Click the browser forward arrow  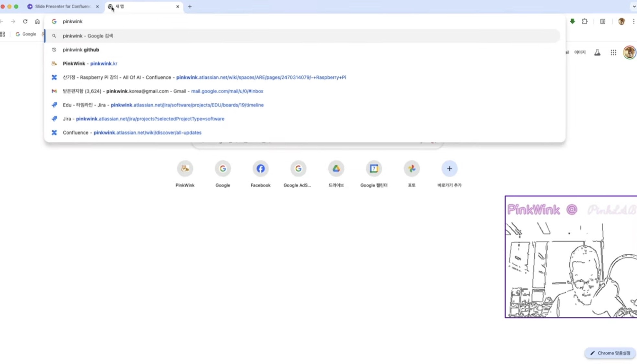13,21
